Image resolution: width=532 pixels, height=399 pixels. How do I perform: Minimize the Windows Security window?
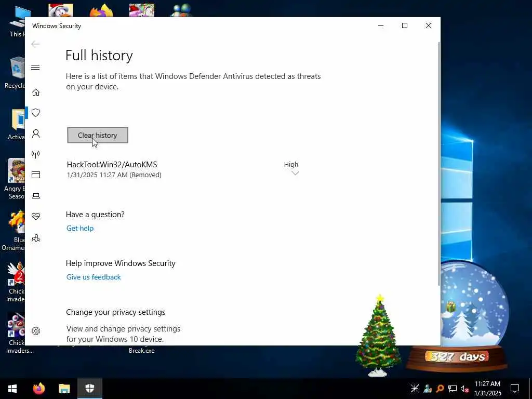click(381, 26)
